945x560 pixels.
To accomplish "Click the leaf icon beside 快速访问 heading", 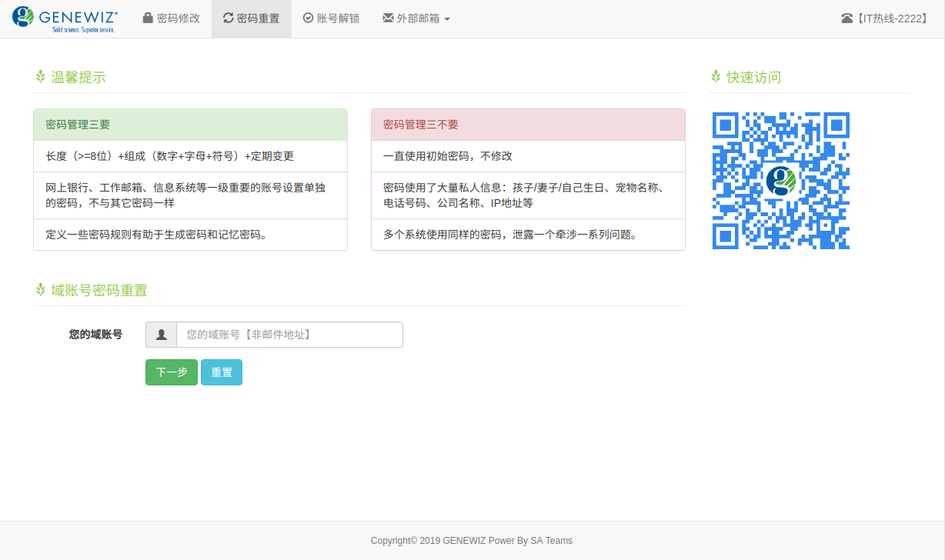I will pyautogui.click(x=715, y=76).
